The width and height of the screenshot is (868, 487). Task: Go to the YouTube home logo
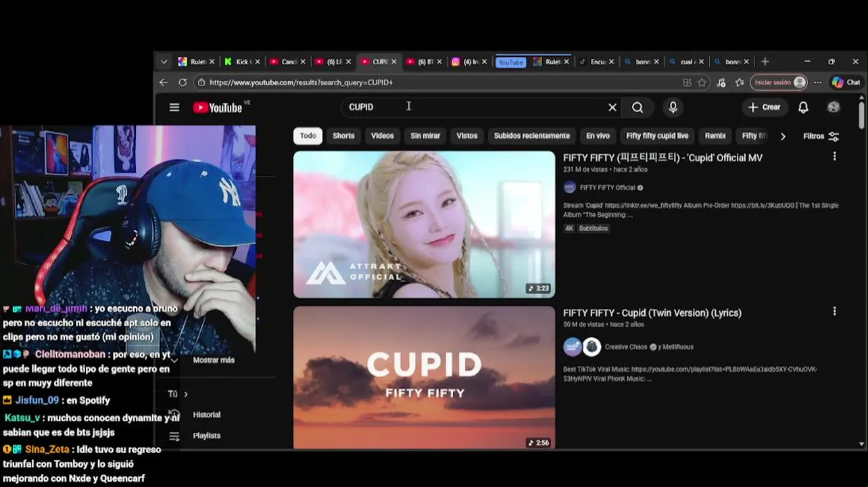coord(218,108)
